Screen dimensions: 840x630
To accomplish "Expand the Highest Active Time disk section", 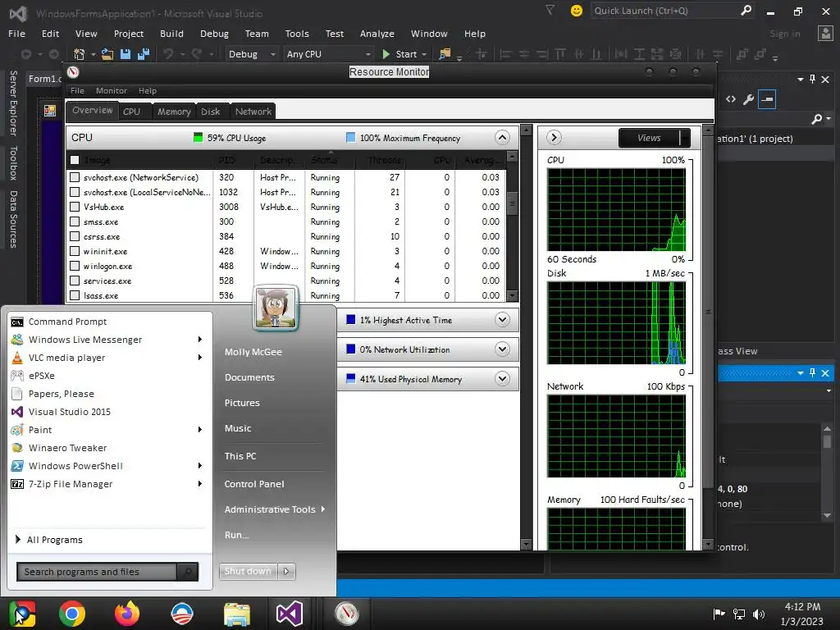I will point(502,320).
